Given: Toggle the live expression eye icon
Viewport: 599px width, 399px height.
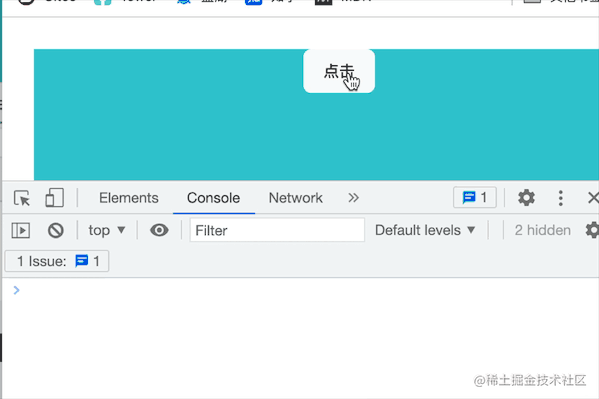Looking at the screenshot, I should [x=159, y=230].
